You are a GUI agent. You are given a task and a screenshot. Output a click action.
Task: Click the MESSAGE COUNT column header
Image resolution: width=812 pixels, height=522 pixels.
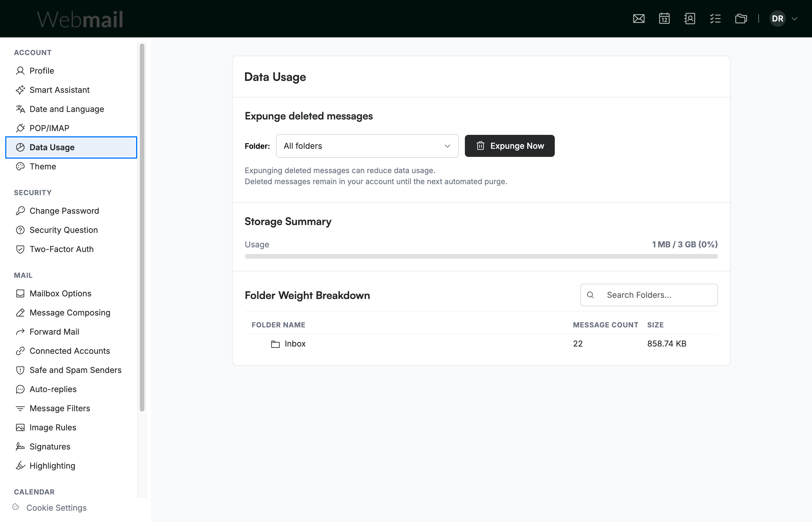(605, 325)
